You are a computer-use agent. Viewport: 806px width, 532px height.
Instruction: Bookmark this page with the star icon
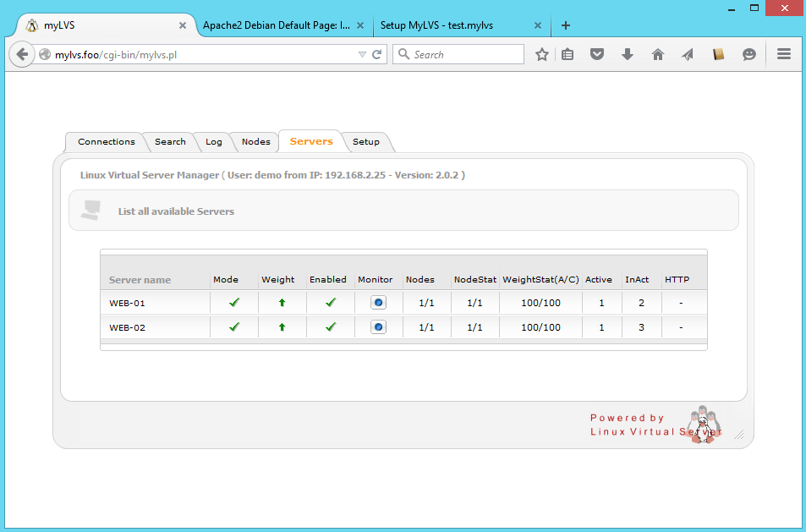tap(542, 54)
